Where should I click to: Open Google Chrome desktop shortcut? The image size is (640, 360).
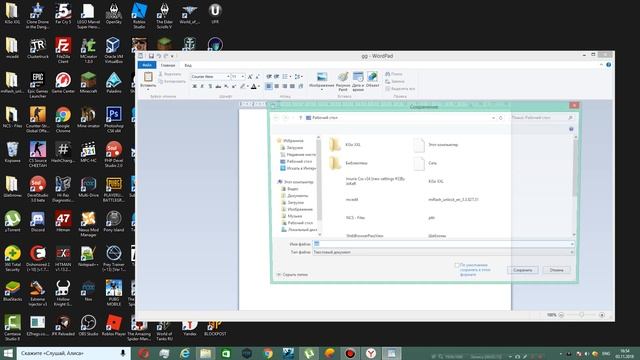[63, 120]
